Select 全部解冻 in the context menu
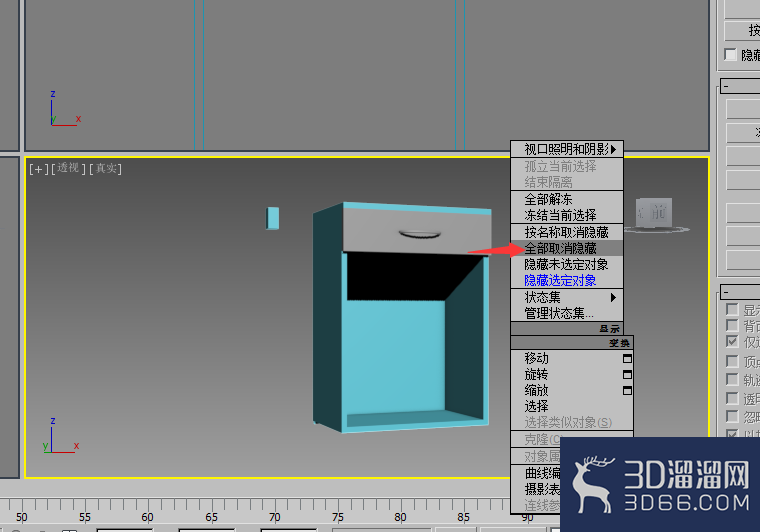The image size is (760, 532). click(x=567, y=199)
